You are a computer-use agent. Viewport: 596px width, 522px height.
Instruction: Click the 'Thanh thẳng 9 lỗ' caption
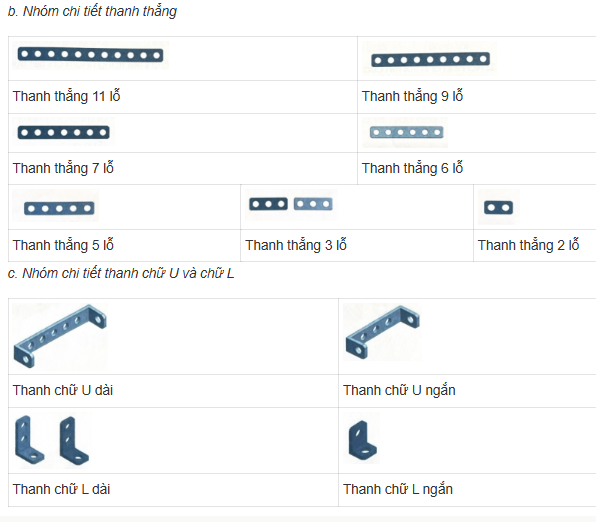pos(412,96)
